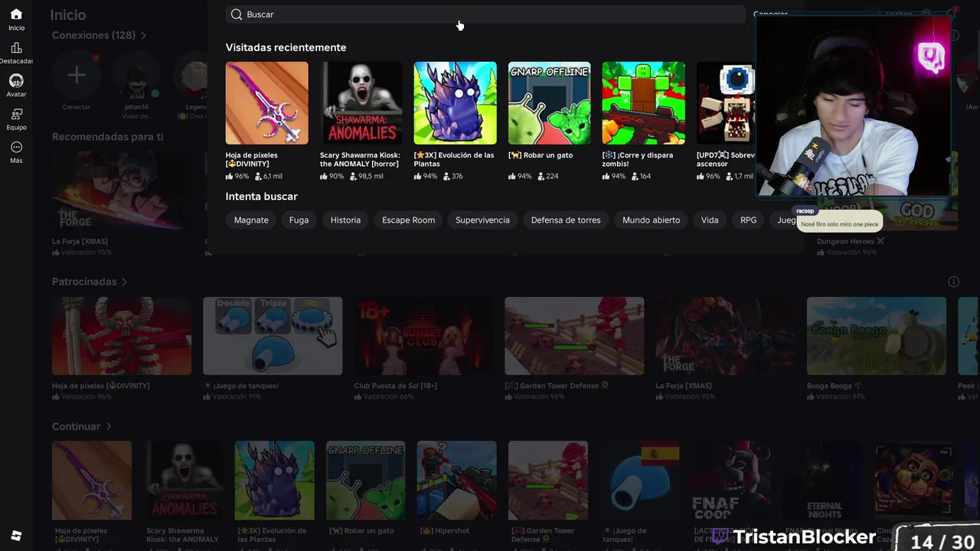This screenshot has height=551, width=980.
Task: Open Evolución de las Plantas in Continuar
Action: [x=274, y=481]
